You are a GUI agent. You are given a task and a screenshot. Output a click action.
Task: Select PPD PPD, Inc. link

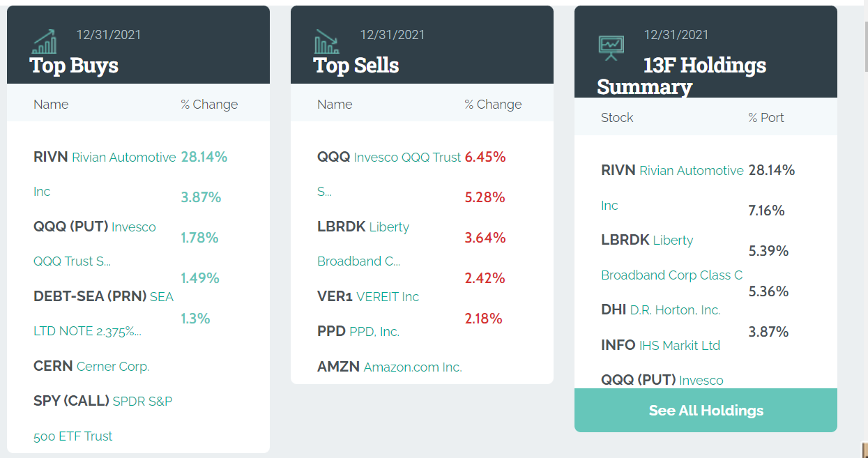358,331
